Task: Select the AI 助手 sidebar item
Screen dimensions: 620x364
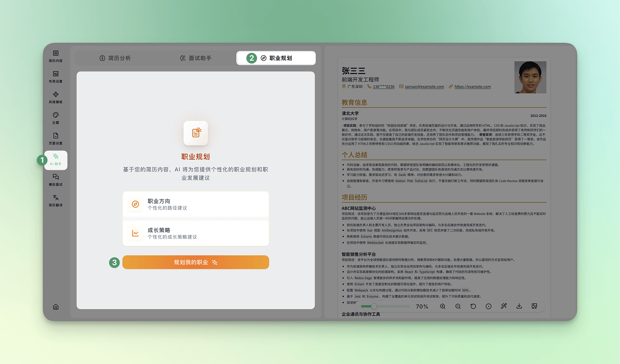Action: coord(56,160)
